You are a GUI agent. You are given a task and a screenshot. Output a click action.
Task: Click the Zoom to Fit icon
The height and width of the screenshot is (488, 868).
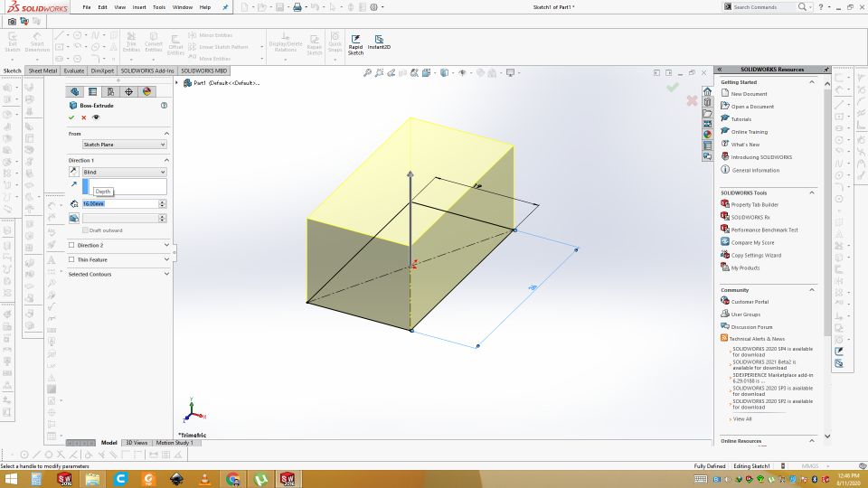(x=367, y=73)
